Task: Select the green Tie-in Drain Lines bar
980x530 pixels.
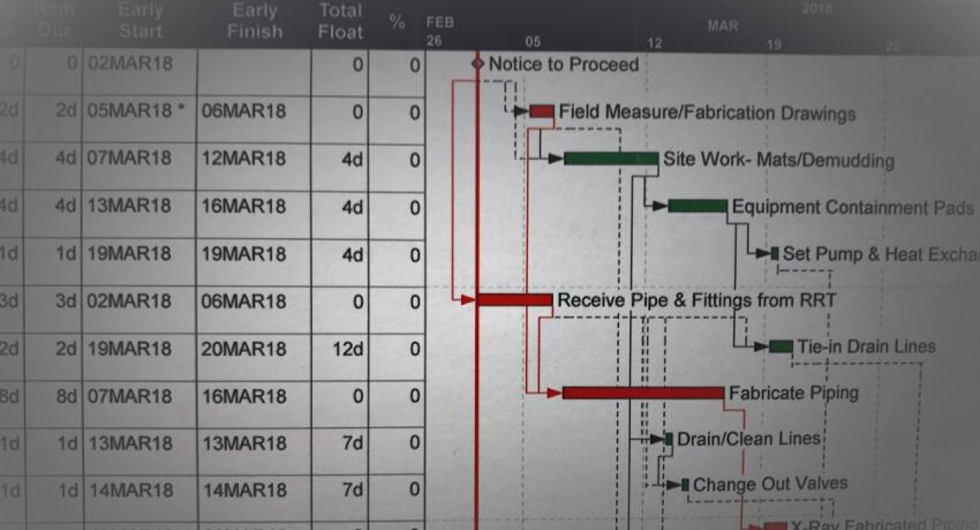Action: pos(781,346)
